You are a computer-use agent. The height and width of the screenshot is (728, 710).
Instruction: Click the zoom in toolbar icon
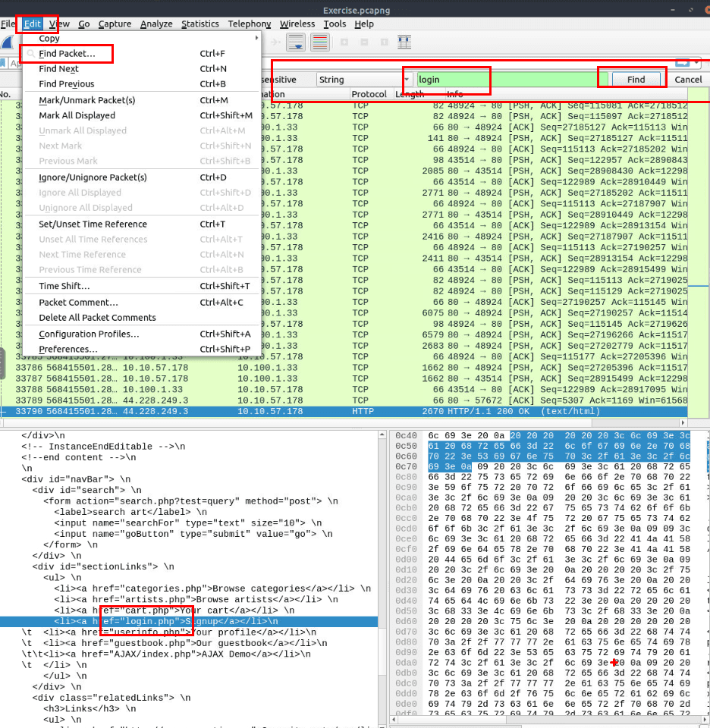tap(344, 42)
